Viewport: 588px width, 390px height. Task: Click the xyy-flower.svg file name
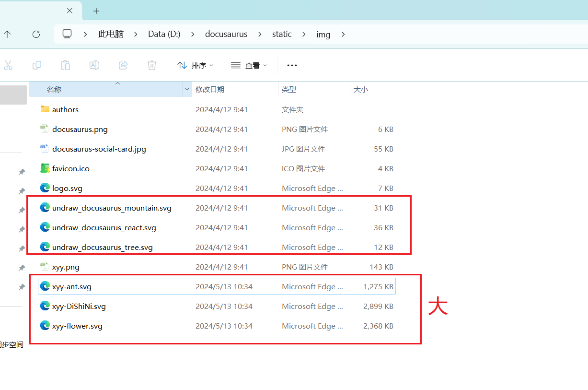(x=77, y=326)
